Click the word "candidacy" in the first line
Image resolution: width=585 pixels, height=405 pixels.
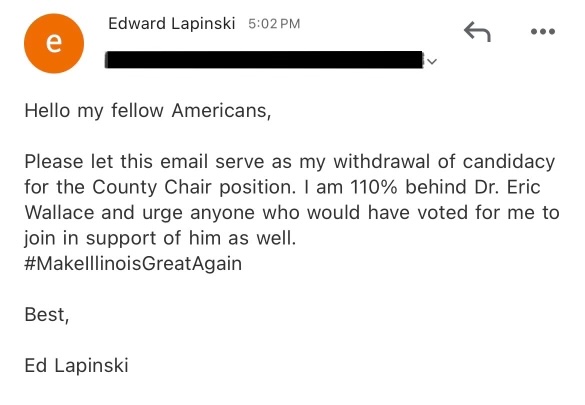pyautogui.click(x=509, y=163)
